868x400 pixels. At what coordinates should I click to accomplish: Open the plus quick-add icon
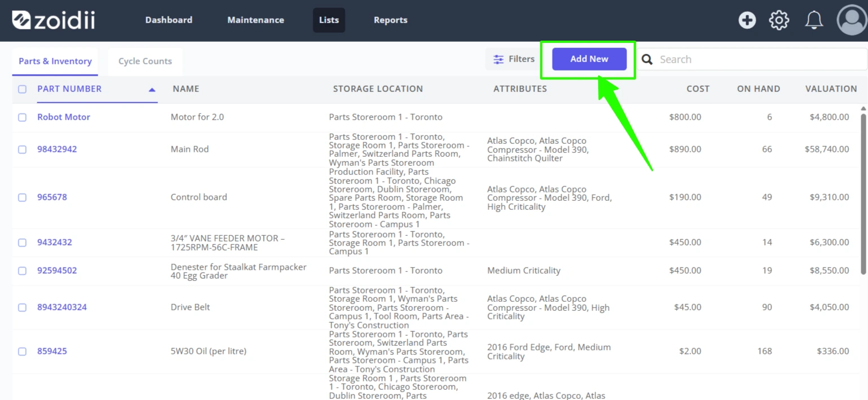point(747,20)
